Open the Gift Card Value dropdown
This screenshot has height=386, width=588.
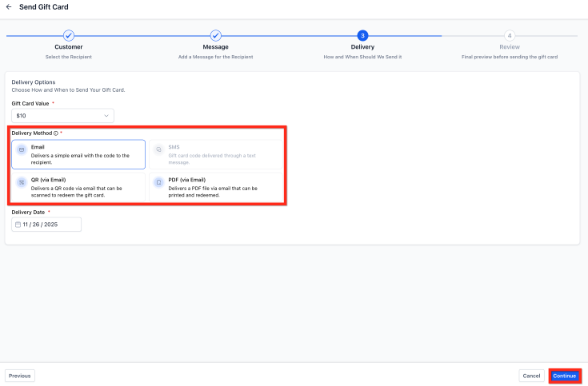click(x=62, y=116)
